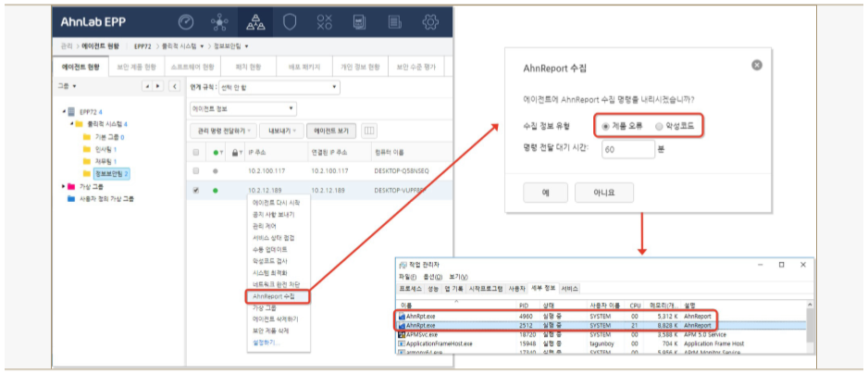Viewport: 868px width, 374px height.
Task: Choose 악성코드 검사 from context menu
Action: (x=269, y=261)
